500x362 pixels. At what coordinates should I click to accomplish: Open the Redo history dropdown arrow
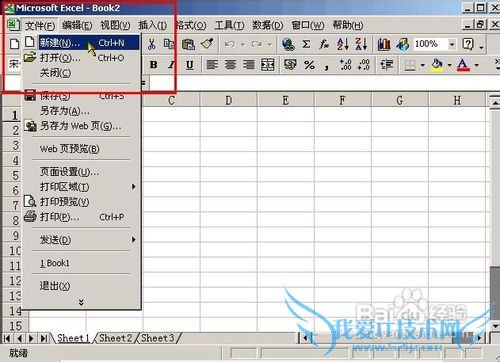coord(269,44)
